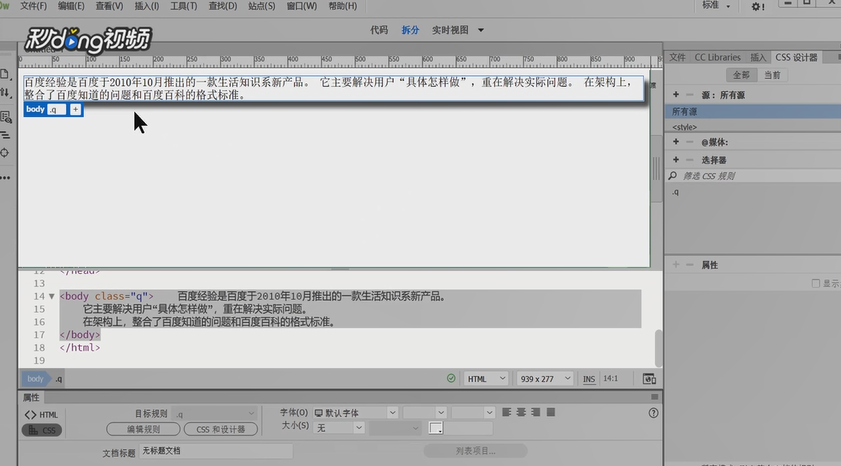Open the 目标规则 dropdown
Screen dimensions: 841x466
[215, 413]
